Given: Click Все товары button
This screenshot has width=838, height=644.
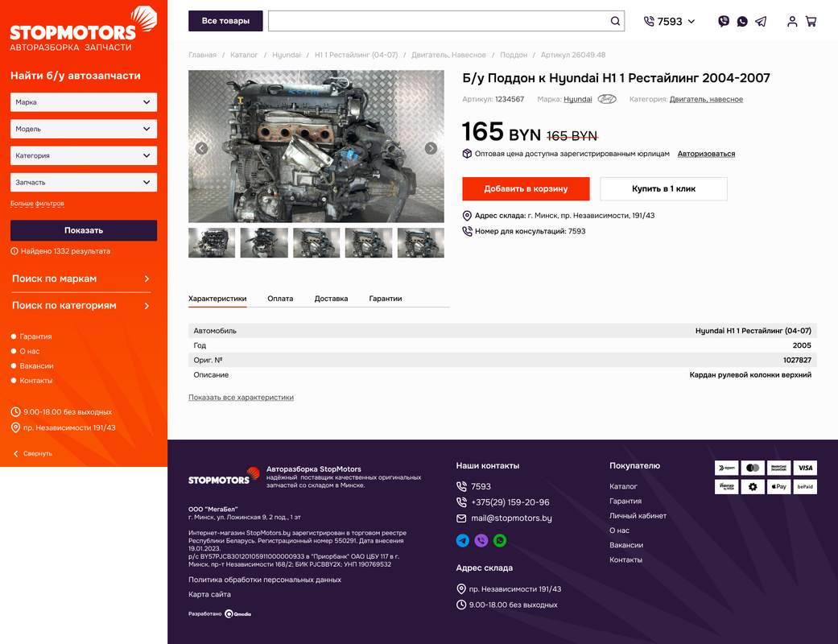Looking at the screenshot, I should (225, 21).
